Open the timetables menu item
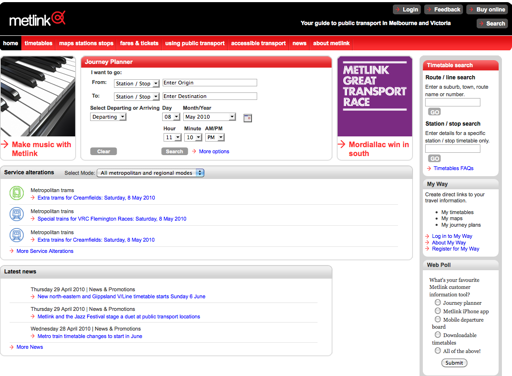The image size is (512, 376). [x=38, y=43]
